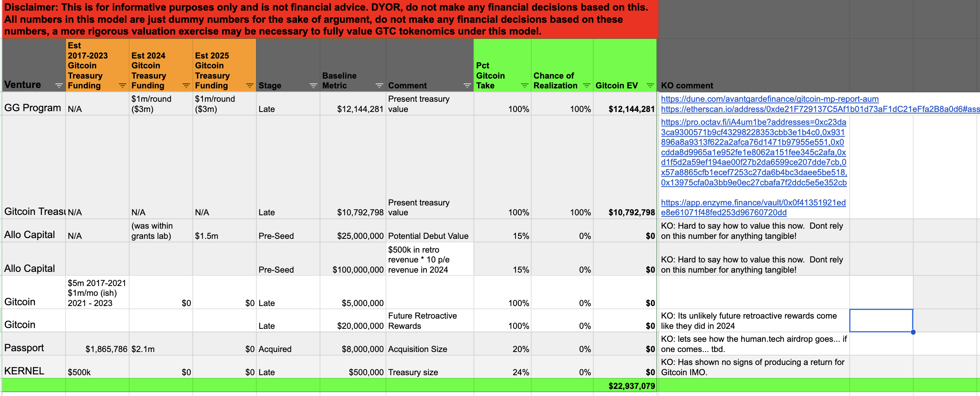Open filter icon on Est 2017-2023 Funding column
Screen dimensions: 980x396
[122, 86]
